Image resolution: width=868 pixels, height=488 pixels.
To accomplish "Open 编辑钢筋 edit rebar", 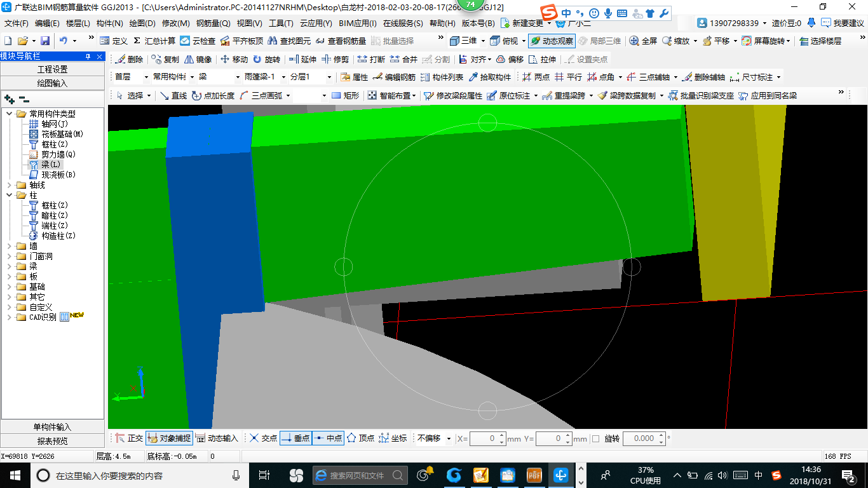I will pyautogui.click(x=395, y=77).
